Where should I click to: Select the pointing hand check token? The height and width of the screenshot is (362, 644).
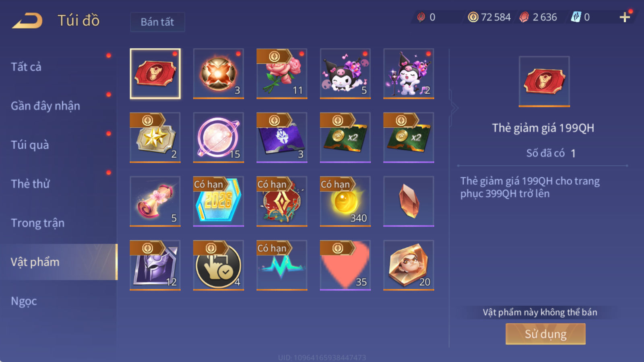click(219, 265)
